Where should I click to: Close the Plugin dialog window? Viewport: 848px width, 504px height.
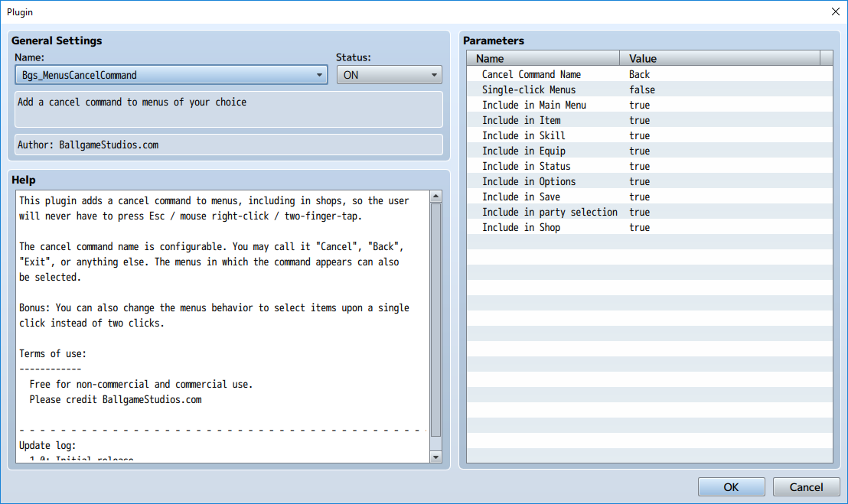(x=835, y=12)
